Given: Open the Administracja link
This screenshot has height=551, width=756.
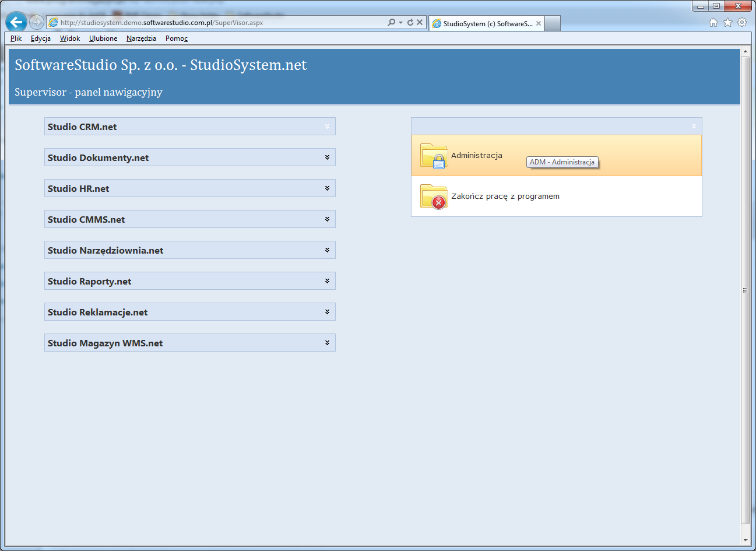Looking at the screenshot, I should coord(477,156).
